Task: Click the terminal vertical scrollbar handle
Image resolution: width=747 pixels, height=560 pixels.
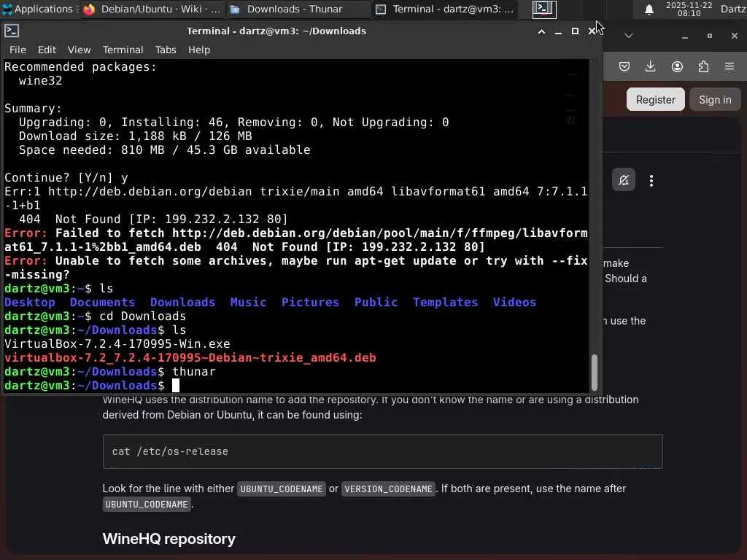Action: [x=594, y=372]
